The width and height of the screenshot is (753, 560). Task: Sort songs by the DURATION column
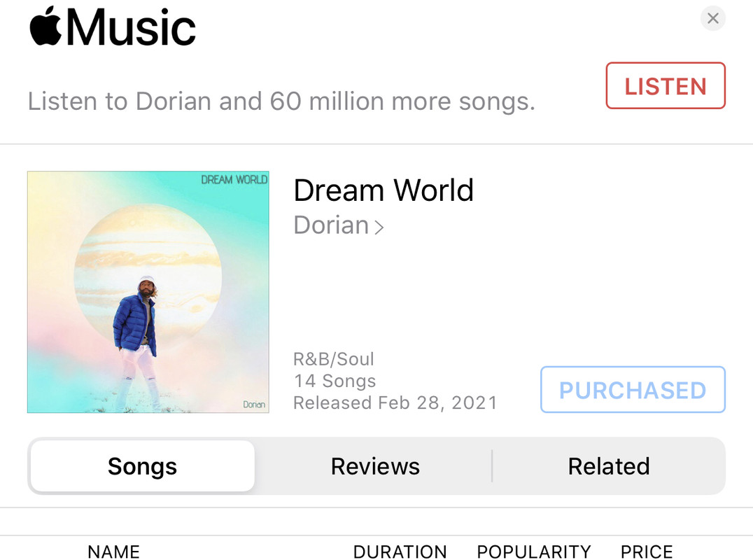[x=400, y=552]
